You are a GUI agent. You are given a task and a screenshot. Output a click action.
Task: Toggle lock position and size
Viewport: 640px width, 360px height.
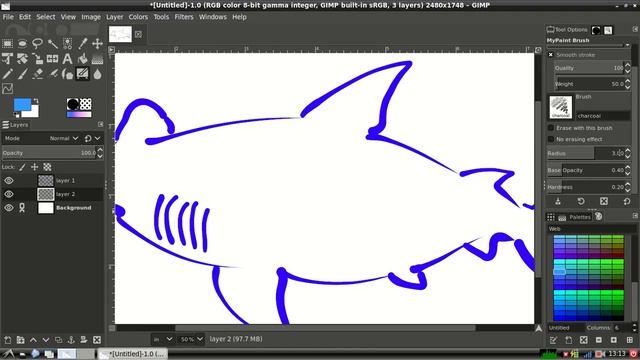point(35,167)
